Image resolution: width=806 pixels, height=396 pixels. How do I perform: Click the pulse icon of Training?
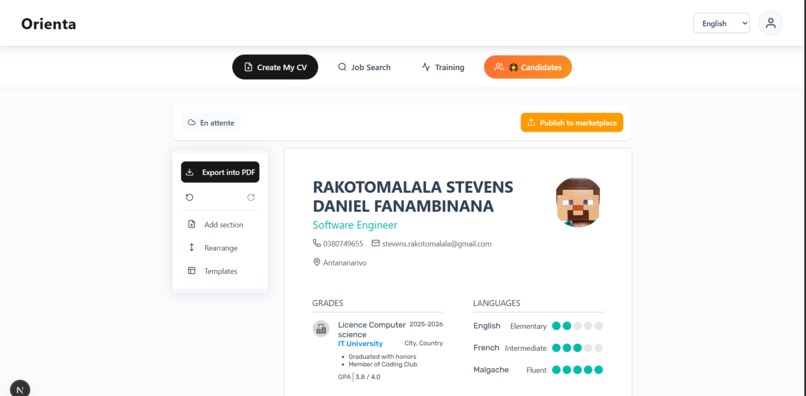click(426, 67)
